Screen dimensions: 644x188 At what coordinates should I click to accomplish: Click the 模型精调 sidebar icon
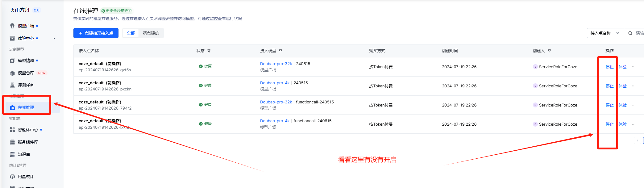12,61
